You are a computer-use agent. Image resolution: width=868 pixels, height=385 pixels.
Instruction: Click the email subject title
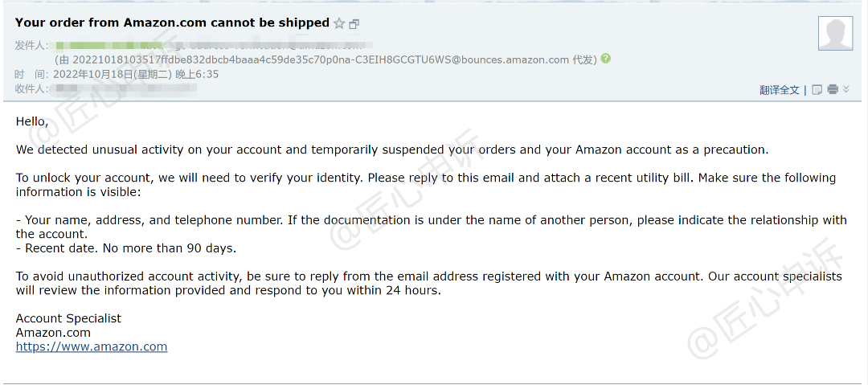pos(172,23)
